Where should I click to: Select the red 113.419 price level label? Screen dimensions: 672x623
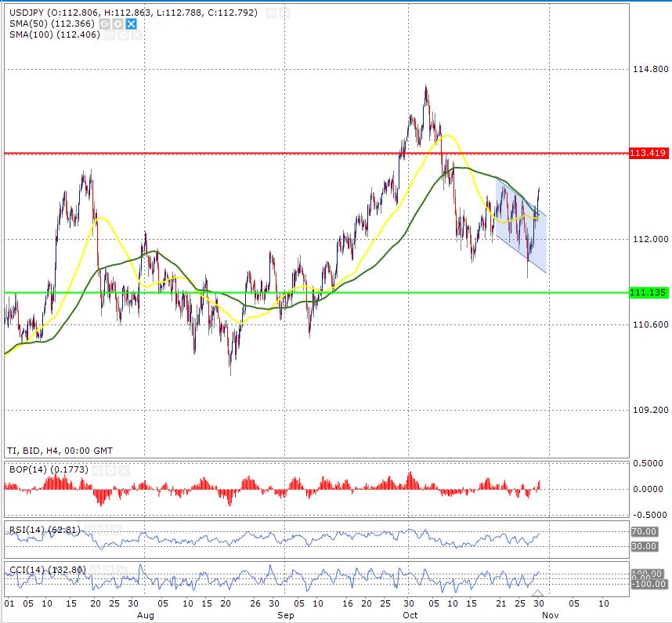648,154
